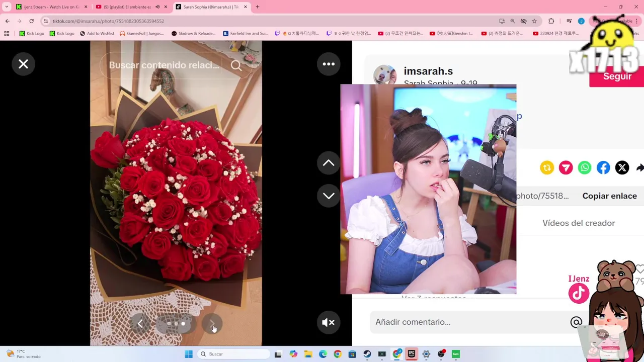644x362 pixels.
Task: Mute the YouTube tab via speaker icon
Action: point(157,7)
